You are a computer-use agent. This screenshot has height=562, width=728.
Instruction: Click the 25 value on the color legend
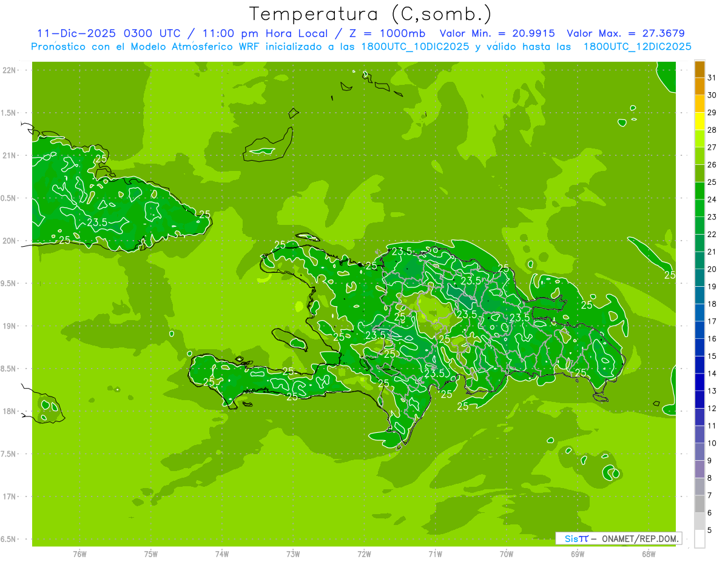pyautogui.click(x=712, y=182)
